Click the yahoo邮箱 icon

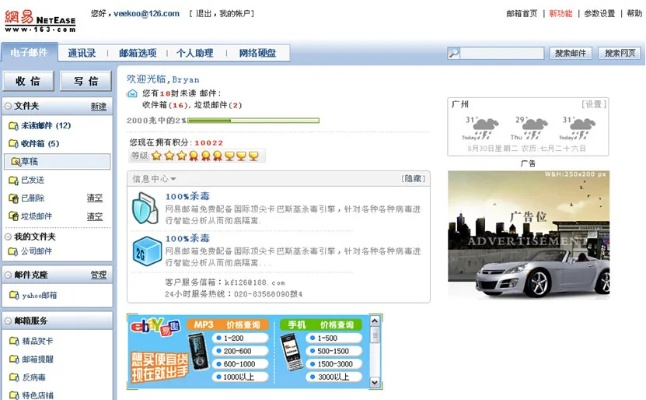[14, 295]
